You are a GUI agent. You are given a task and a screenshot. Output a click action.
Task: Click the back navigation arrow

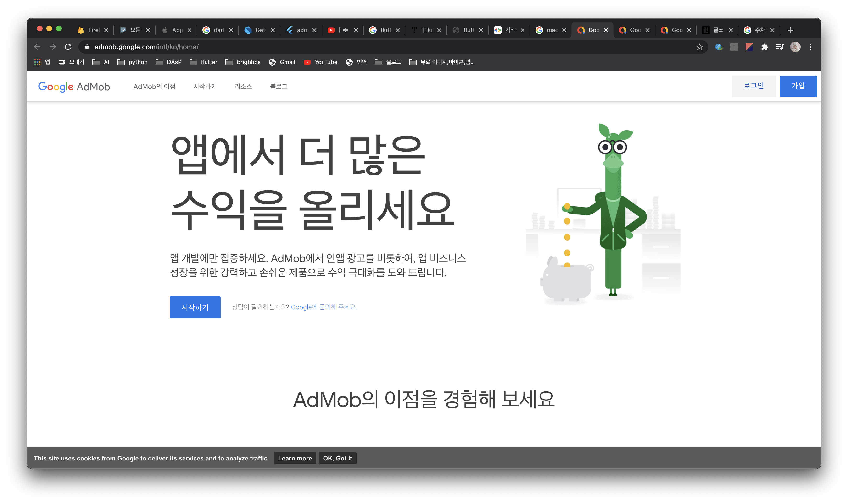37,47
